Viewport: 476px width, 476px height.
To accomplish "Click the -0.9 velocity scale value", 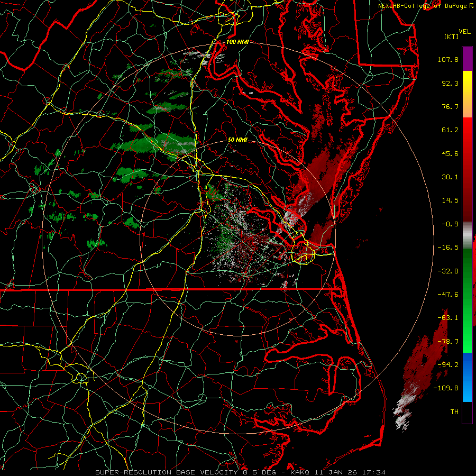I will pos(450,224).
